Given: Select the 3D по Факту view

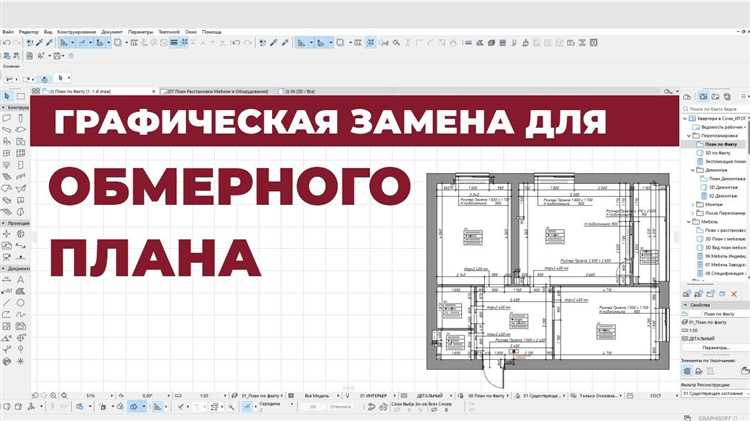Looking at the screenshot, I should click(x=717, y=153).
